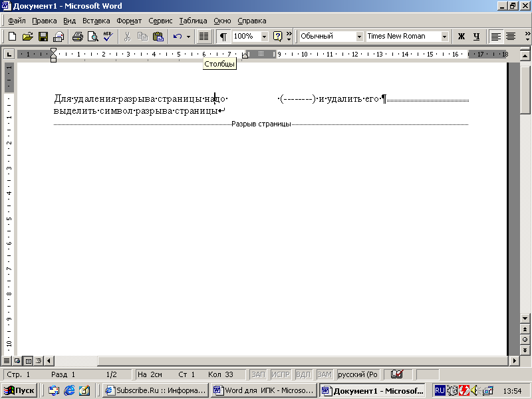532x399 pixels.
Task: Toggle ЗАП macro recording indicator
Action: pyautogui.click(x=258, y=374)
